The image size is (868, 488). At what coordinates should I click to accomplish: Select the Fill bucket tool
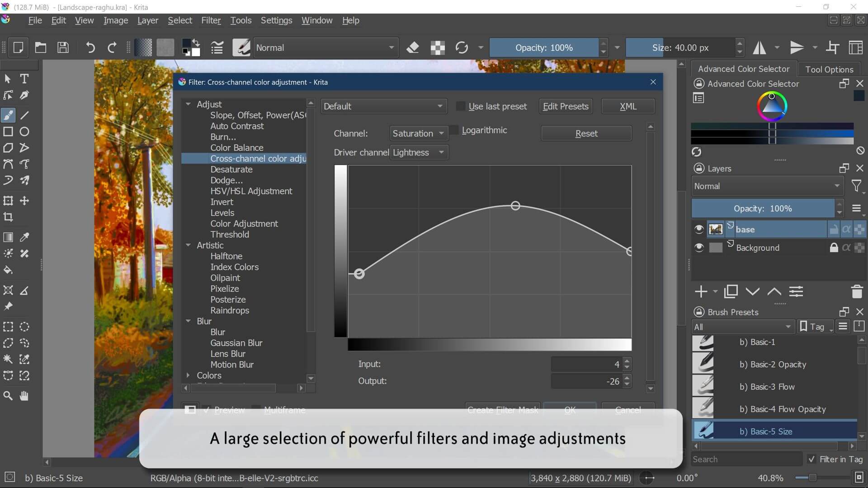8,270
